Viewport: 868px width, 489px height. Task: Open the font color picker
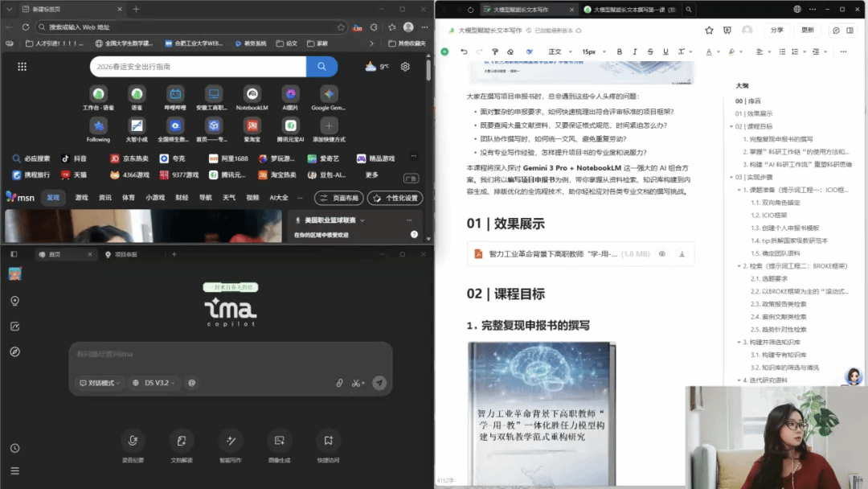[x=710, y=51]
